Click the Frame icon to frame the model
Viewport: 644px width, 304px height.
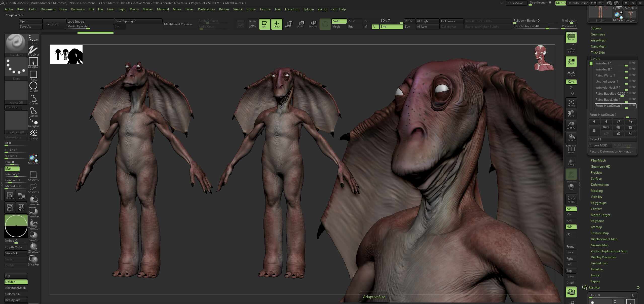[571, 103]
